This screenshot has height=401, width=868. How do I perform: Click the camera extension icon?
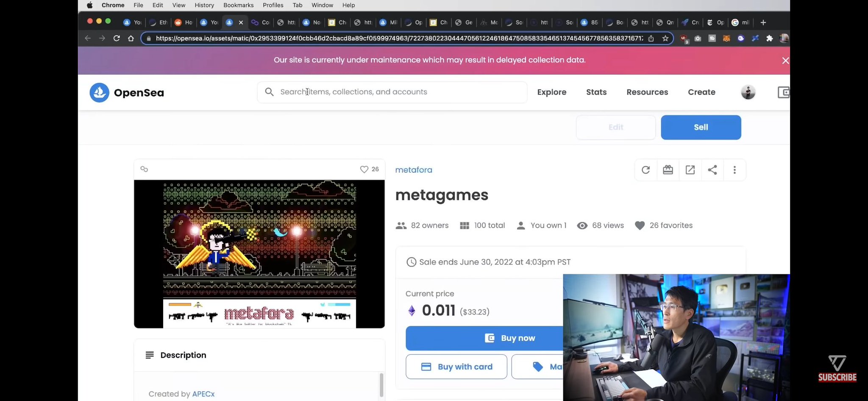(698, 38)
